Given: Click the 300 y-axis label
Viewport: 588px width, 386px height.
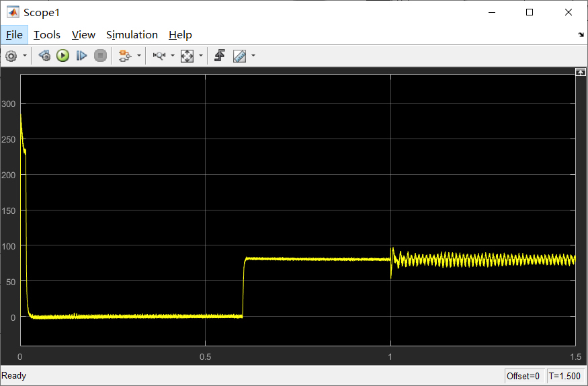Looking at the screenshot, I should click(x=9, y=104).
